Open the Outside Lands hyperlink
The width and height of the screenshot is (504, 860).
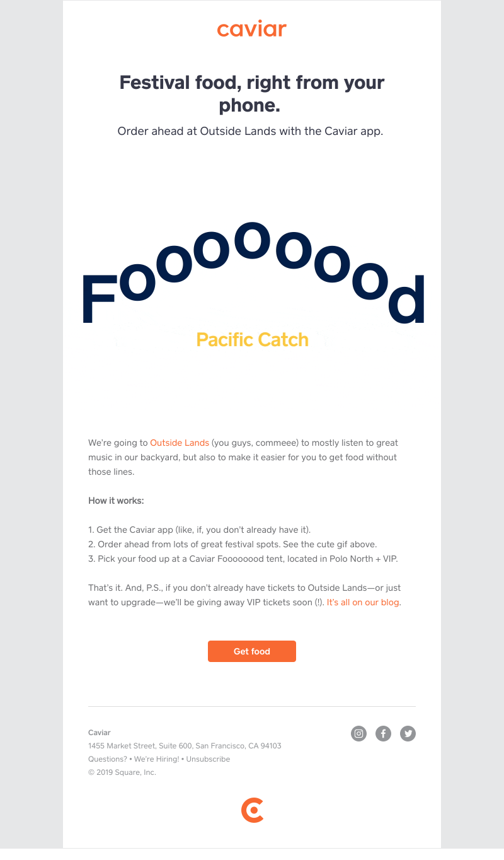(x=180, y=443)
